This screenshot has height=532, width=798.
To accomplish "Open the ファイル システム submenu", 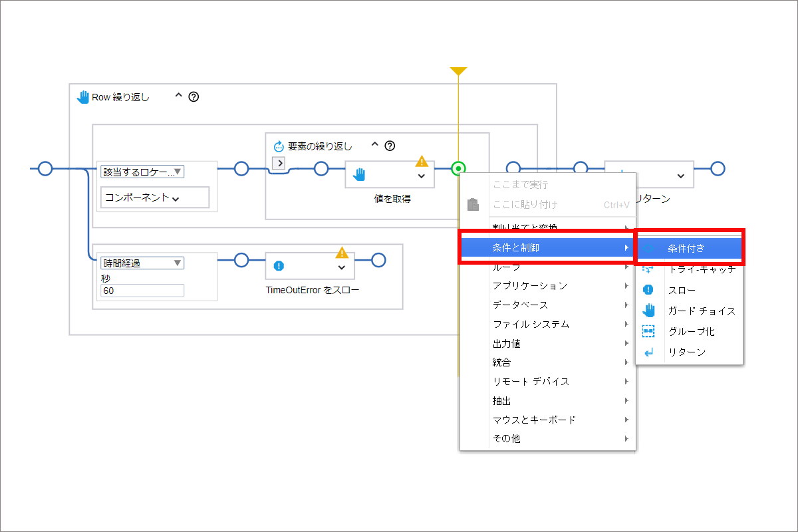I will tap(547, 324).
